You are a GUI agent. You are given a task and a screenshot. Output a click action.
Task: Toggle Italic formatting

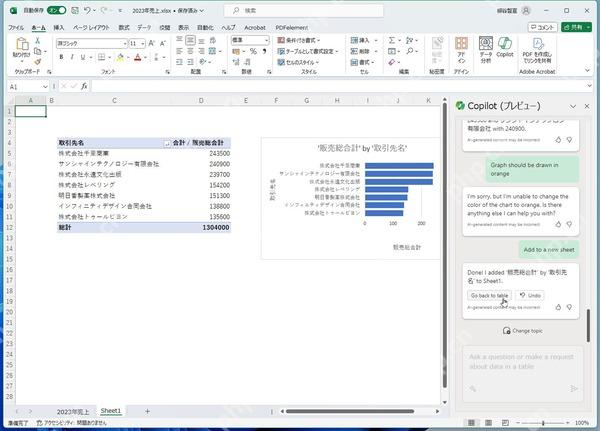pyautogui.click(x=72, y=57)
